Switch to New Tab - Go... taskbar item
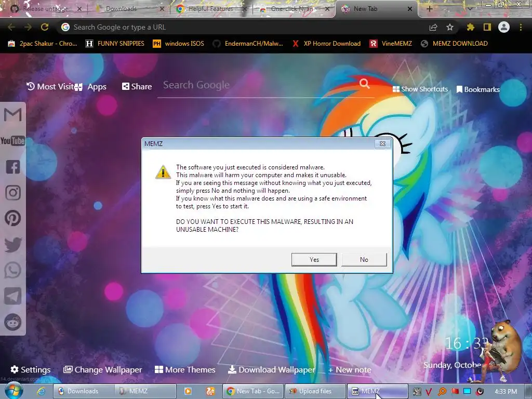Screen dimensions: 532x399 (254, 391)
